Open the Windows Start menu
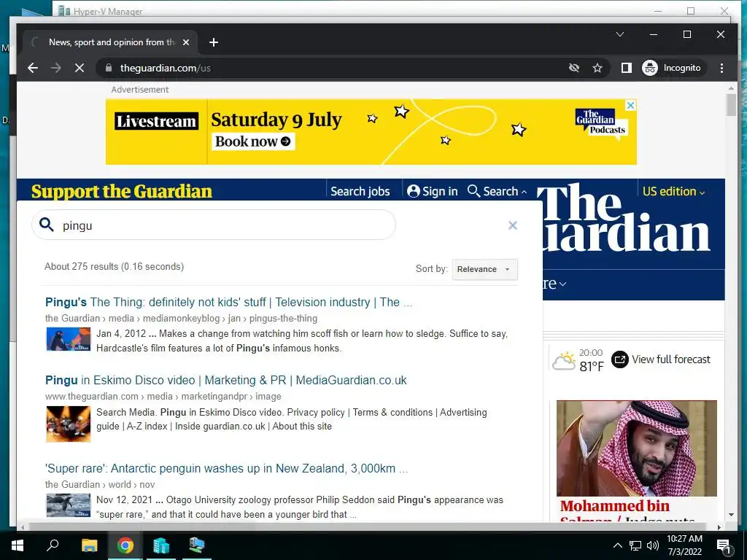The height and width of the screenshot is (560, 747). point(18,545)
